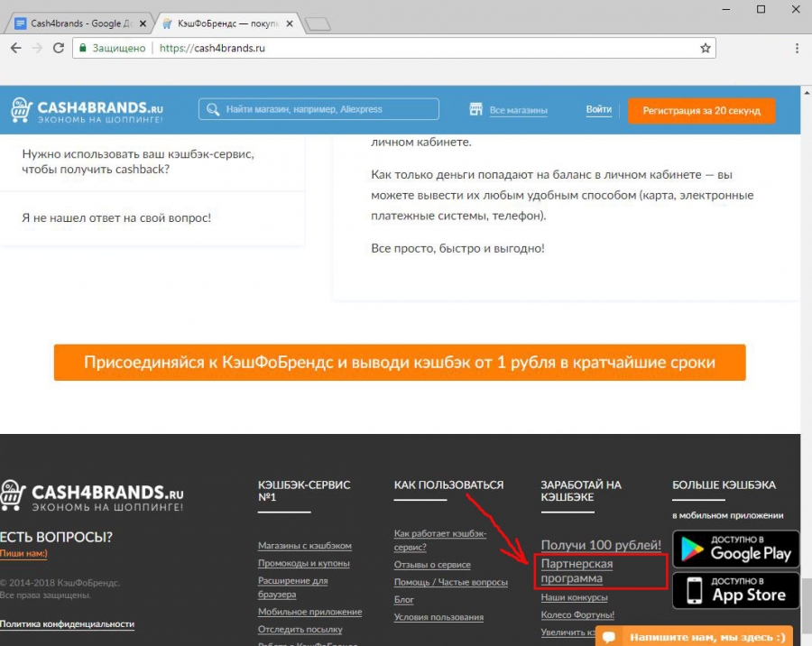Click the shop icon near Все магазины
Screen dimensions: 812x646
475,109
